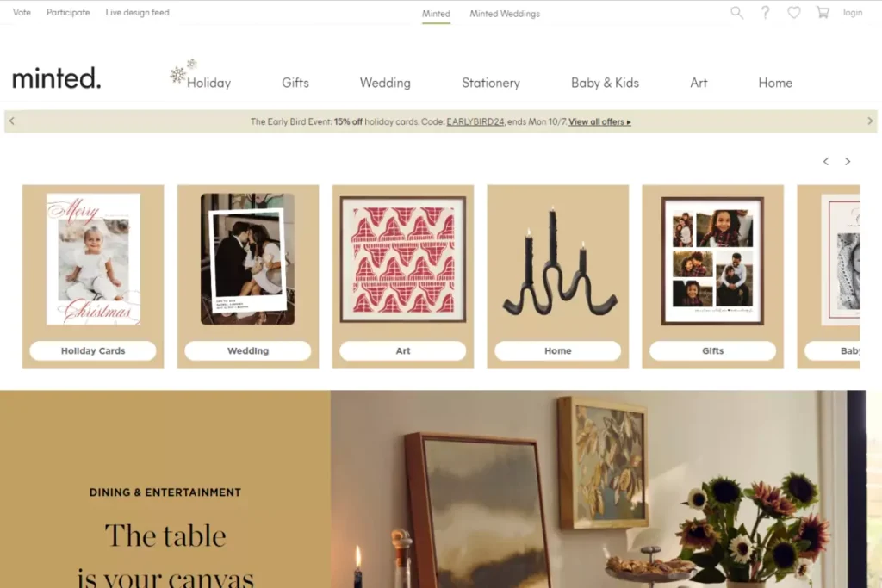882x588 pixels.
Task: Open the search magnifier icon
Action: tap(736, 12)
